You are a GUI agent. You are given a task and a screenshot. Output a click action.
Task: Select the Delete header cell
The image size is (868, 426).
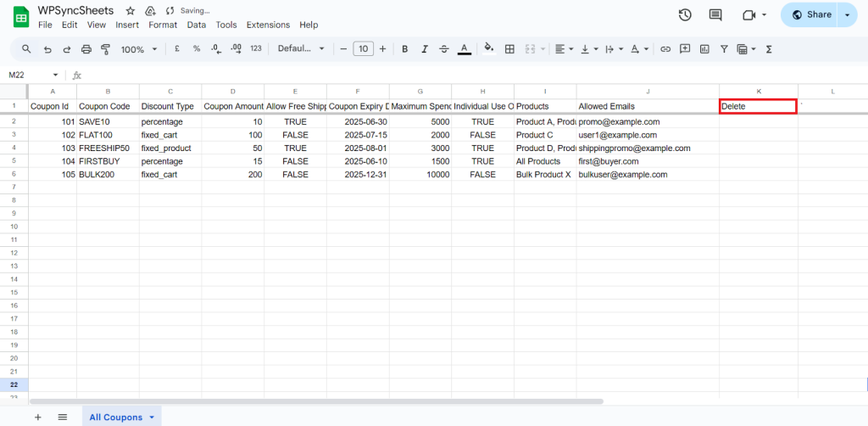[x=759, y=106]
